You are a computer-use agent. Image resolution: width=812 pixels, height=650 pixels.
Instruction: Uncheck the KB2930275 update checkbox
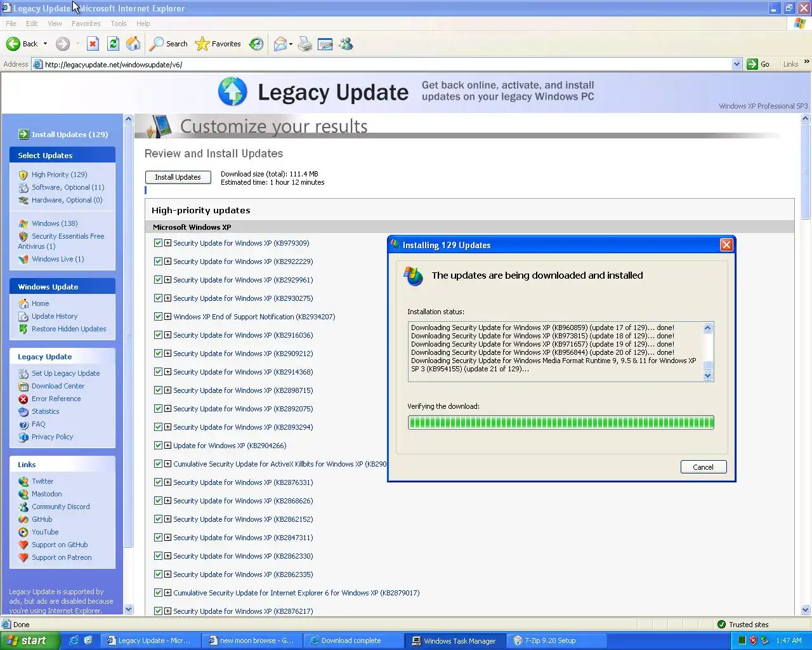158,298
